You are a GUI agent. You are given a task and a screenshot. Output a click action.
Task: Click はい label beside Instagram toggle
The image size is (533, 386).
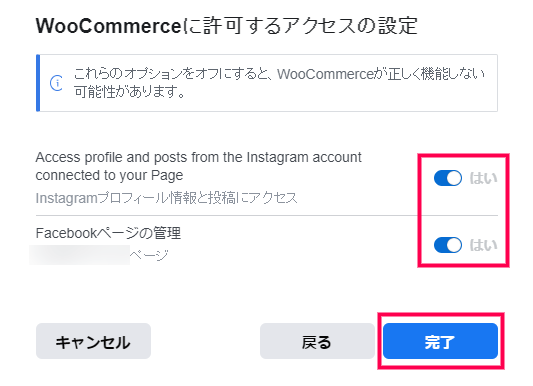483,178
